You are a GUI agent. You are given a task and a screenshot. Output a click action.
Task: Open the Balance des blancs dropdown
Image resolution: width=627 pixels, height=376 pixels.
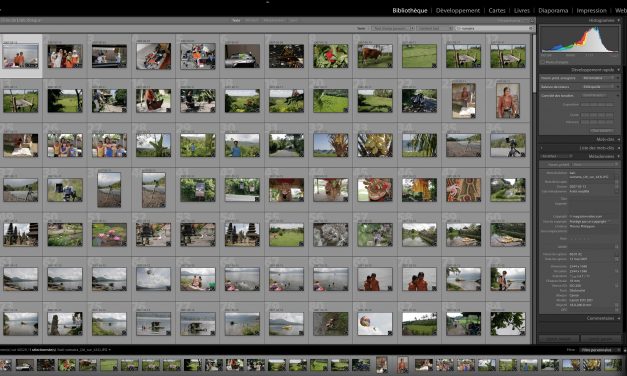tap(598, 86)
